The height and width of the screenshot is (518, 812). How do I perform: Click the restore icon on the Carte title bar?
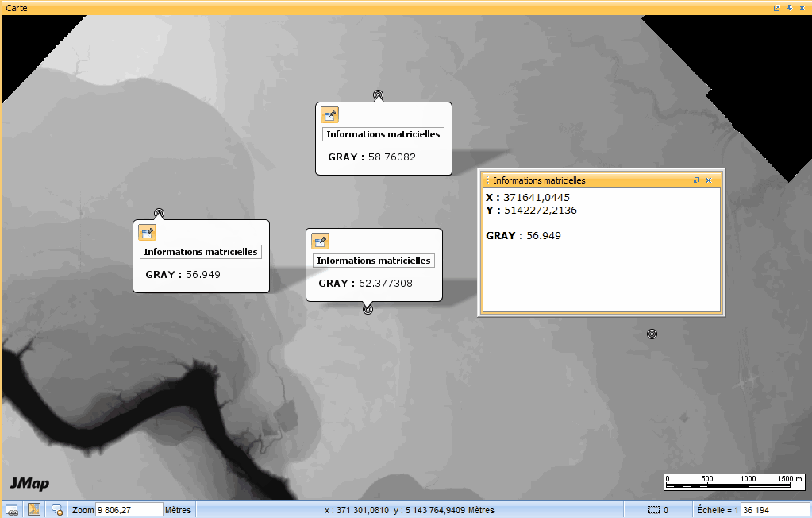point(775,8)
